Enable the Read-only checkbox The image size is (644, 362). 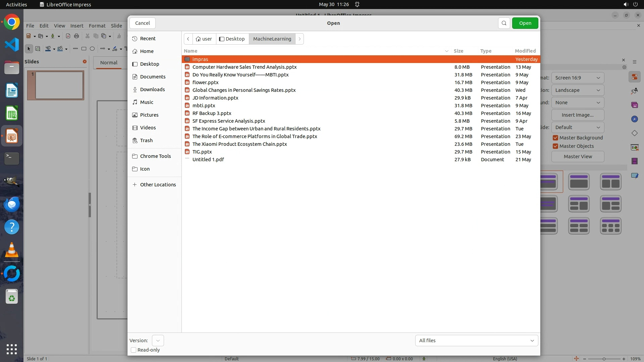[x=133, y=350]
